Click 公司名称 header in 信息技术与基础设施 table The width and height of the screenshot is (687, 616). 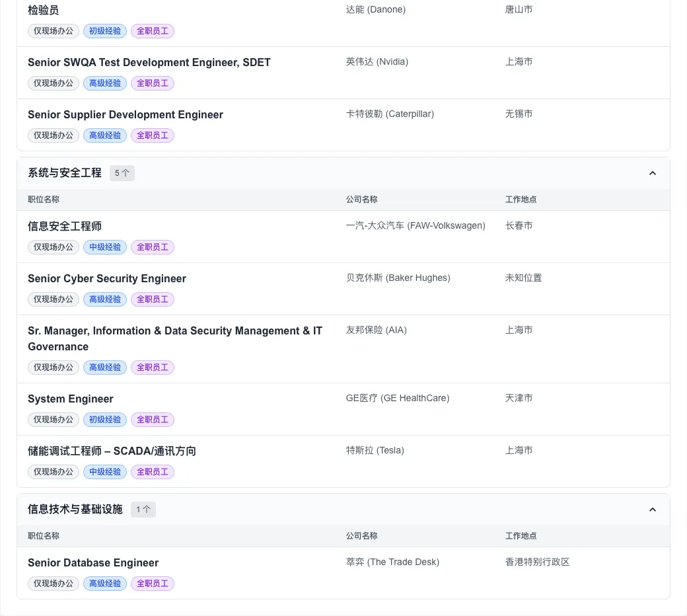click(361, 536)
